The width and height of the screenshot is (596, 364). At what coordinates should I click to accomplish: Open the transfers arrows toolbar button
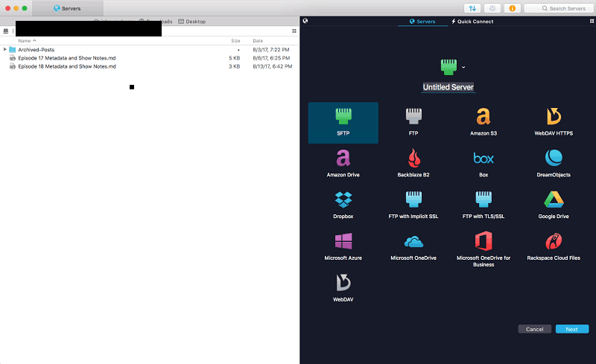click(x=472, y=8)
